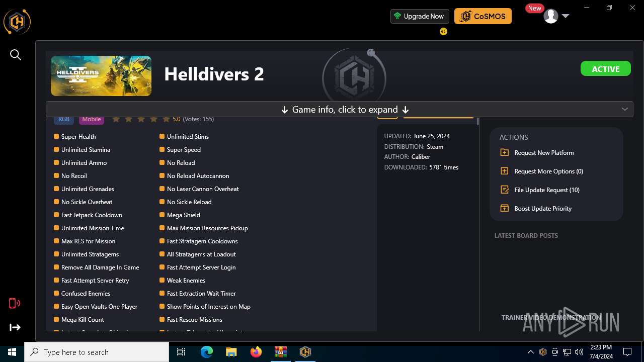
Task: Expand the Game info bar
Action: [340, 110]
